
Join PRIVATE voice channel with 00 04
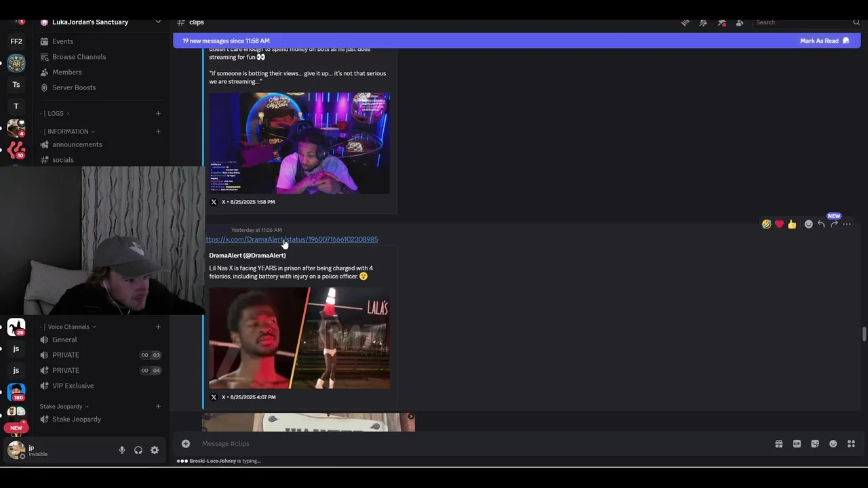(x=102, y=370)
